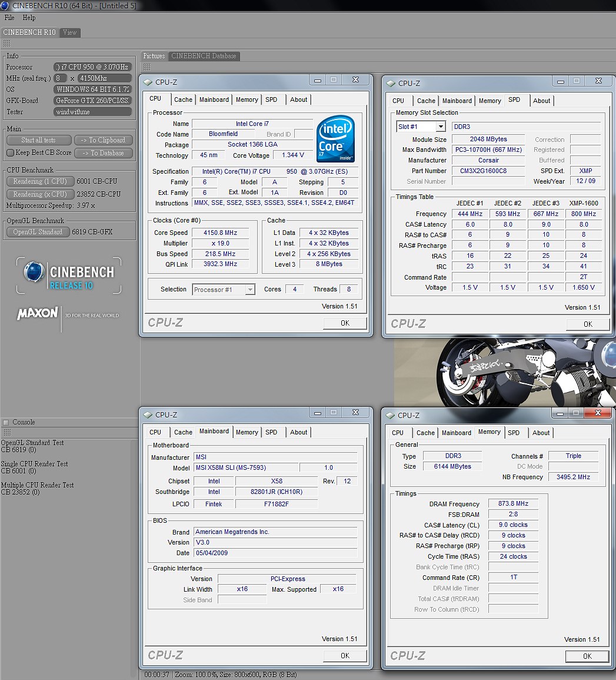Click the CPU-Z icon of the Memory Slot Selection window
The image size is (616, 680).
[x=391, y=83]
